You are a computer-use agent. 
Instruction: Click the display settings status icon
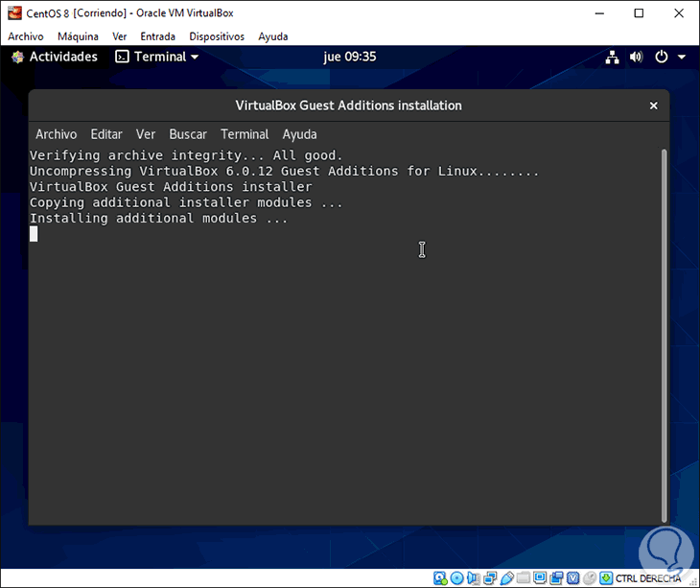[540, 578]
